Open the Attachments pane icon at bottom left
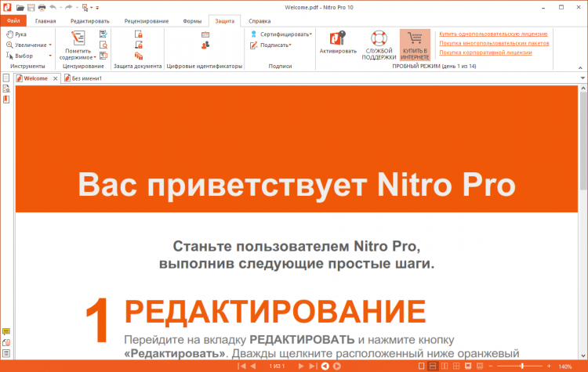The image size is (588, 372). [6, 342]
